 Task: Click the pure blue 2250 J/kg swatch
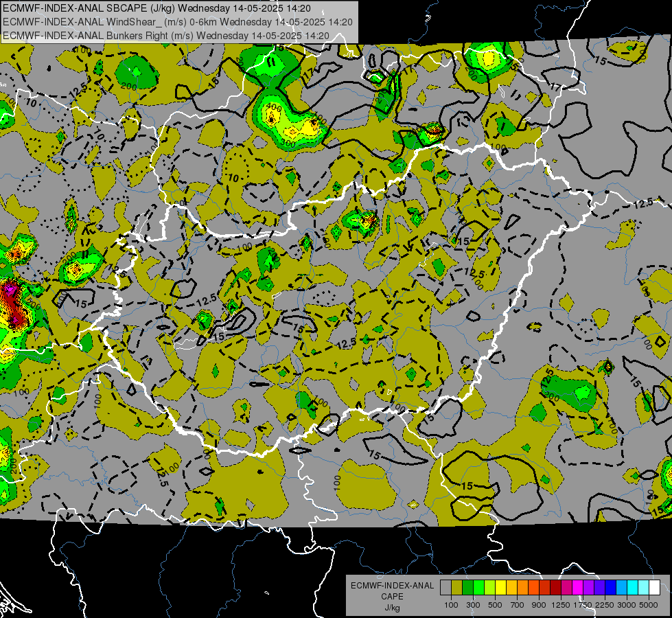[610, 588]
